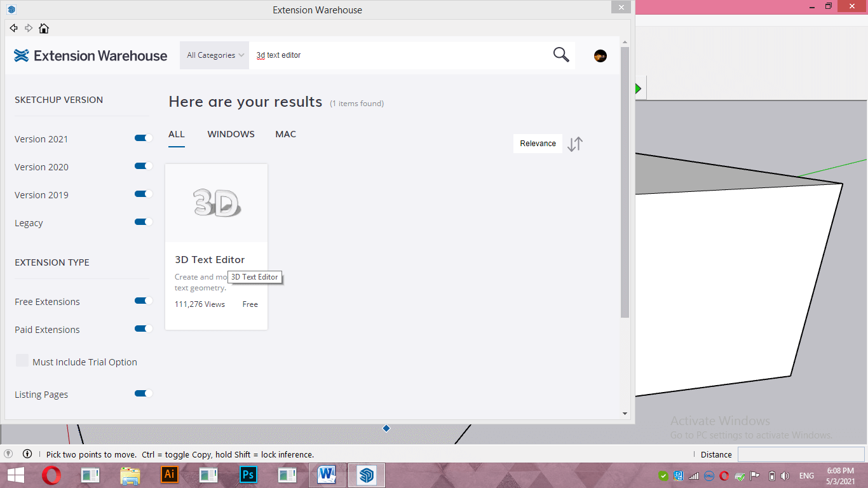Click the SKETCHUP VERSION heading
Screen dimensions: 868x488
(x=58, y=100)
